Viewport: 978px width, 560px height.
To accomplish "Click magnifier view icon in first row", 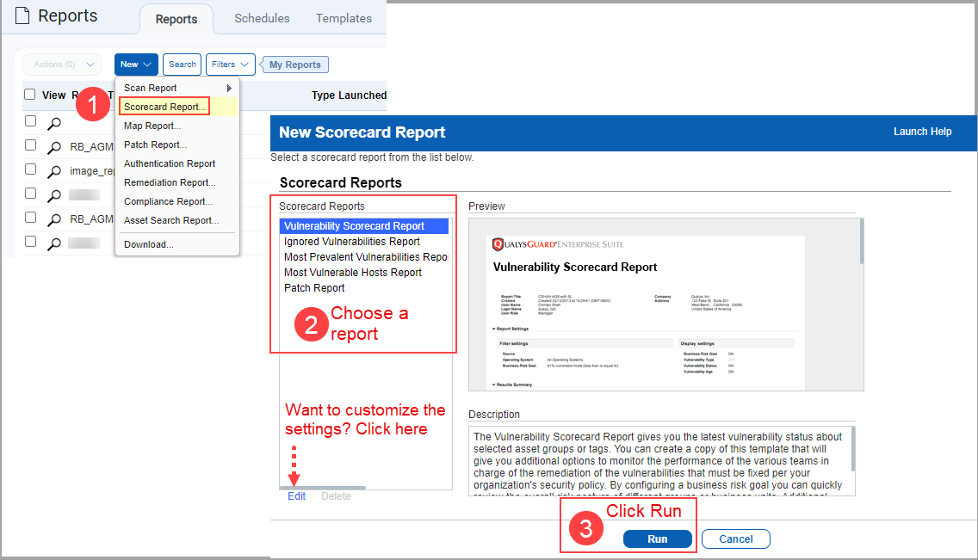I will pos(54,123).
